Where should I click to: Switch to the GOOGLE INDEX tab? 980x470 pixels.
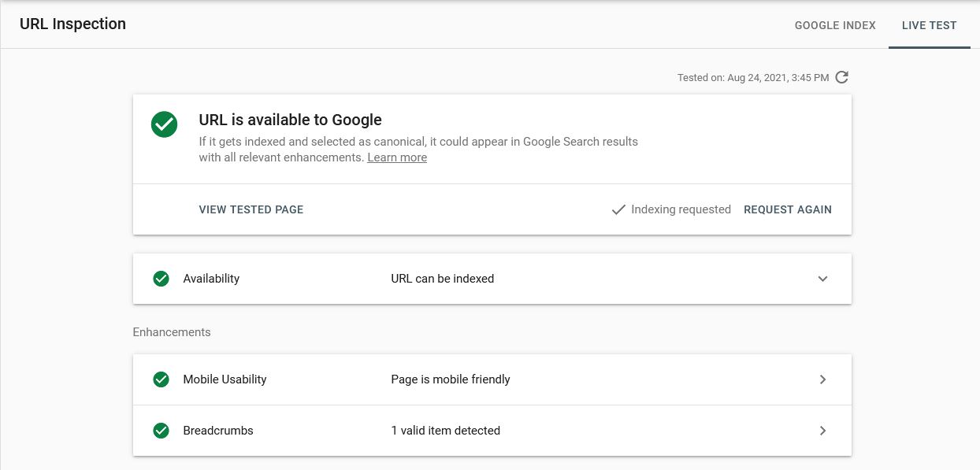coord(834,25)
